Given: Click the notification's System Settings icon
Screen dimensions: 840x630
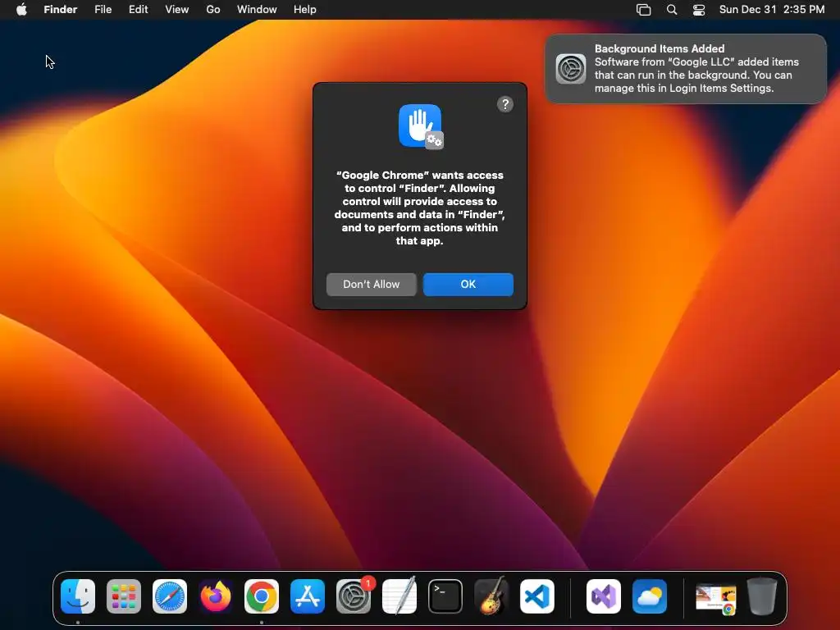Looking at the screenshot, I should (x=571, y=69).
